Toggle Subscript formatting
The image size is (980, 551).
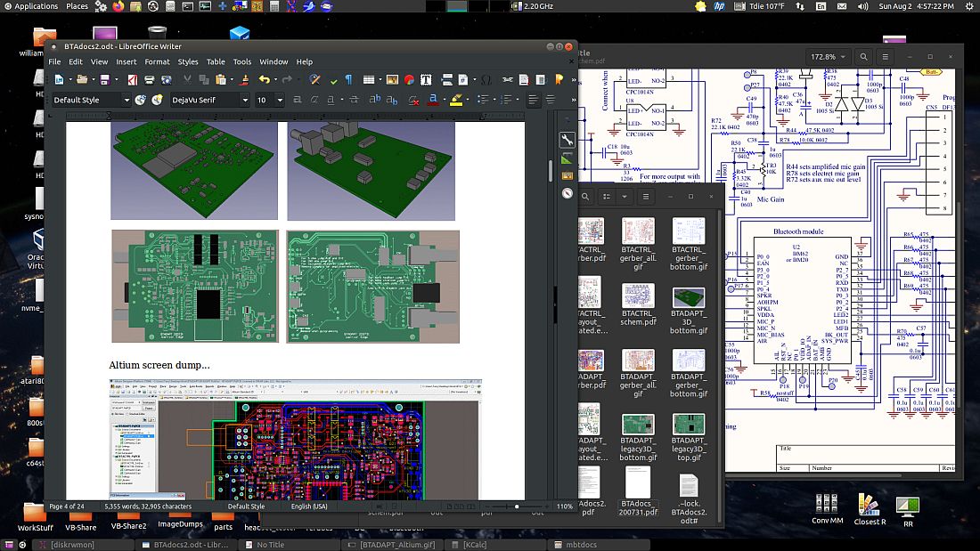392,100
